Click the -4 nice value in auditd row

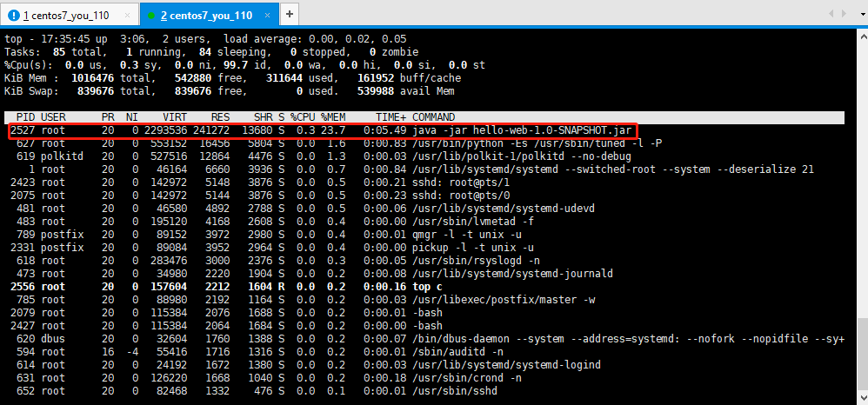point(131,351)
